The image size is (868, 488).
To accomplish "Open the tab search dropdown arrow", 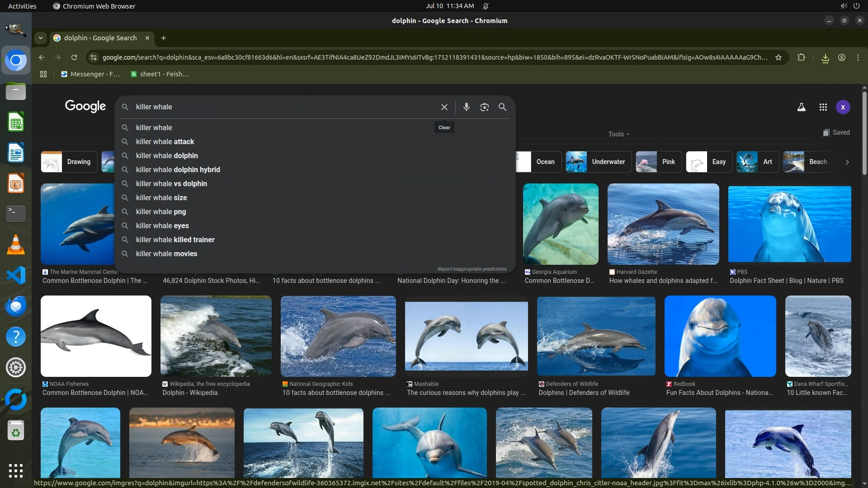I will (41, 38).
